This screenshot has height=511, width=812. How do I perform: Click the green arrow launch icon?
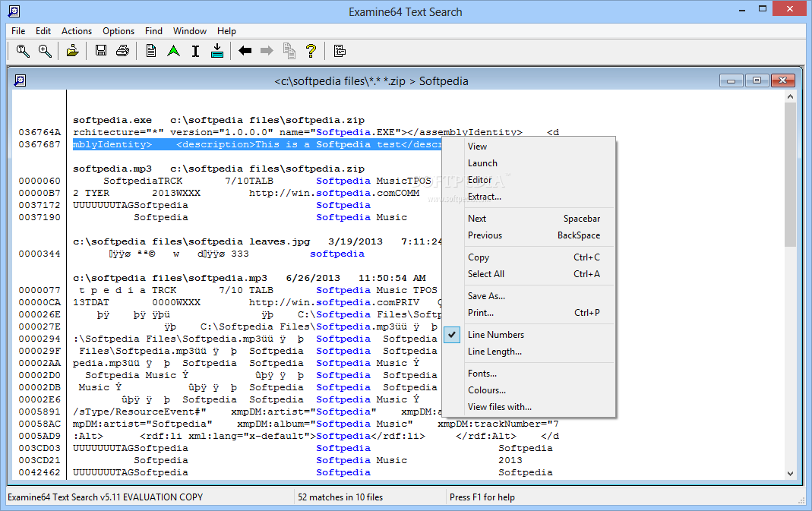[173, 51]
